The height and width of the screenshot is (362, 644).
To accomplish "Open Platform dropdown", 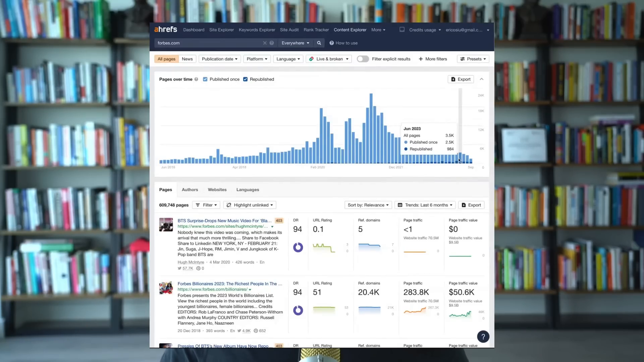I will tap(257, 59).
